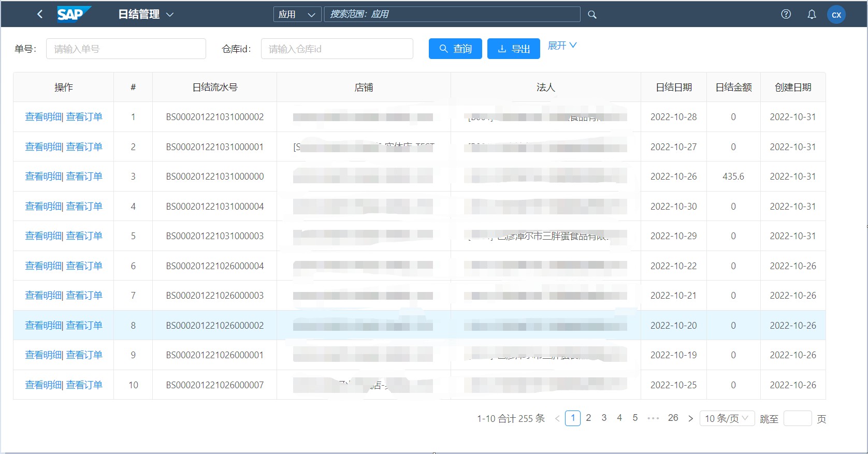
Task: Go to page 3
Action: 604,418
